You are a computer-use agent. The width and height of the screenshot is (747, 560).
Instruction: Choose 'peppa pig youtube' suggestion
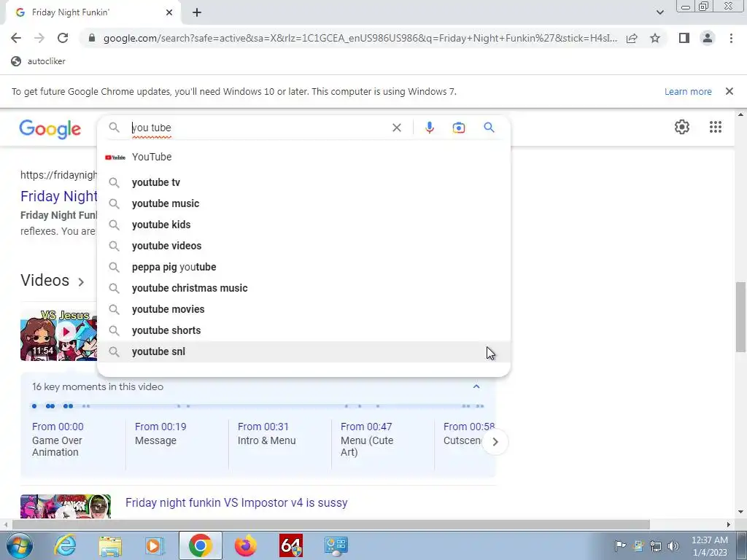pos(303,267)
